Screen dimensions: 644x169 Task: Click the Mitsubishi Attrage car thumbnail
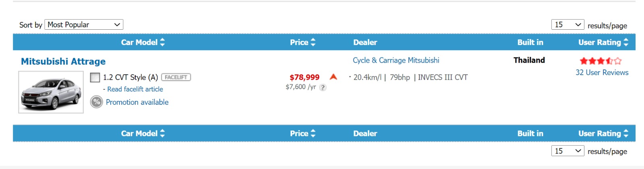(51, 92)
